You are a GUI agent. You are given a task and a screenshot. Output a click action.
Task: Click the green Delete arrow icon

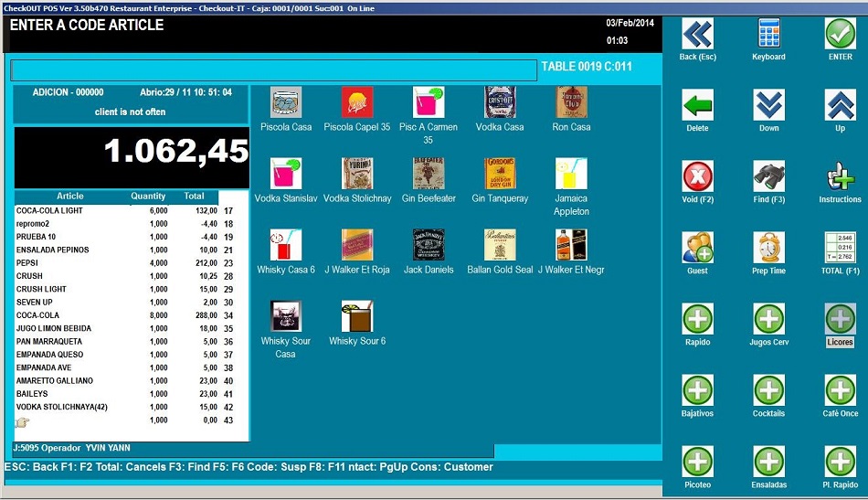(x=698, y=105)
